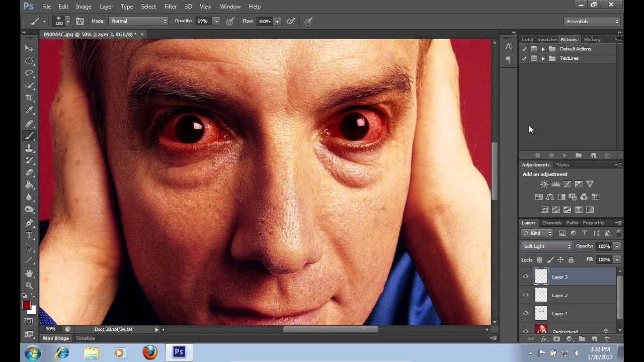644x362 pixels.
Task: Toggle pressure for size button
Action: 308,21
